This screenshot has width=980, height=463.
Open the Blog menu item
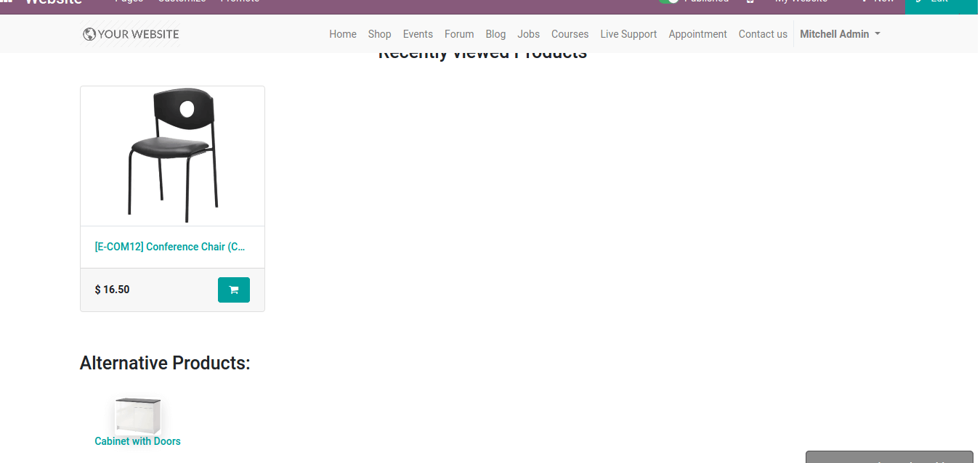pyautogui.click(x=495, y=34)
